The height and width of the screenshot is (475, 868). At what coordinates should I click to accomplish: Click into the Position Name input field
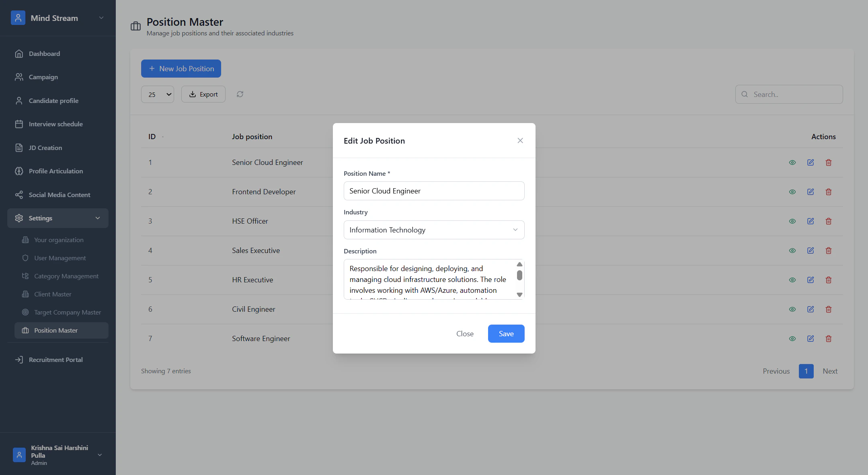(x=434, y=191)
